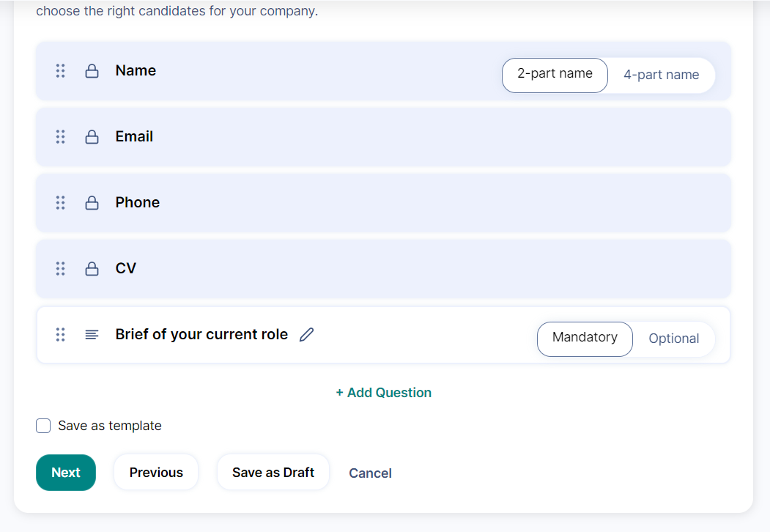The height and width of the screenshot is (532, 770).
Task: Click the drag handle beside CV
Action: pos(61,269)
